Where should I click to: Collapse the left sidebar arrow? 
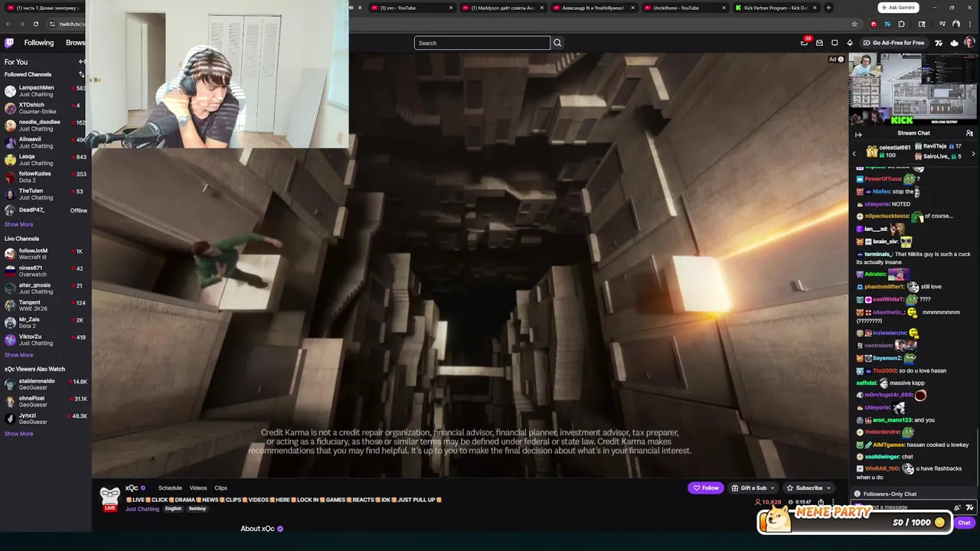pos(82,61)
